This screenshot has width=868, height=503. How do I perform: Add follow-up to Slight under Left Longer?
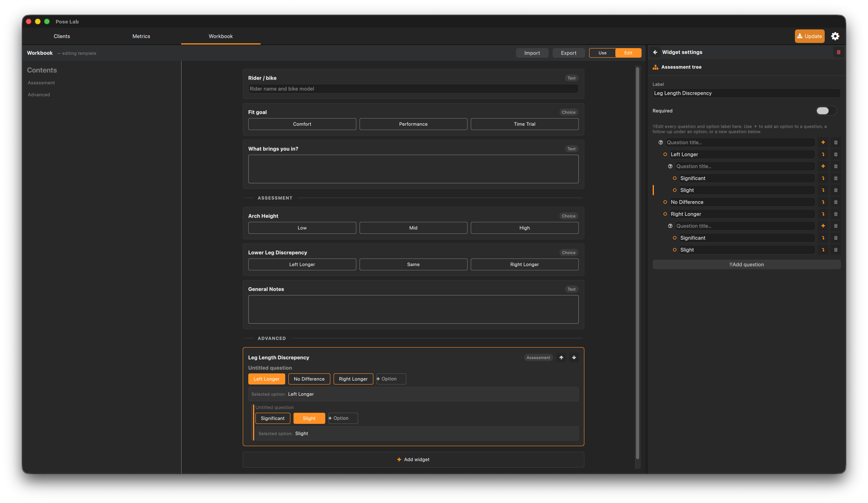[823, 190]
